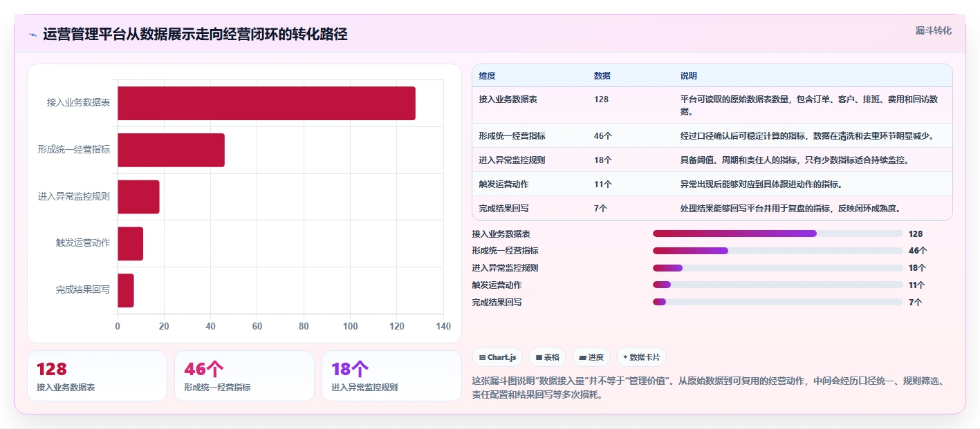Click the 漏斗转化 tag
Screen dimensions: 980x429
coord(933,30)
